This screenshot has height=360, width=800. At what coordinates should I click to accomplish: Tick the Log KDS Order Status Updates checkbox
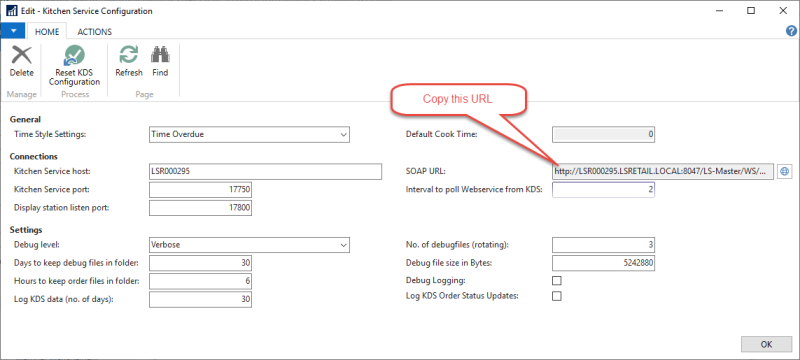coord(557,296)
